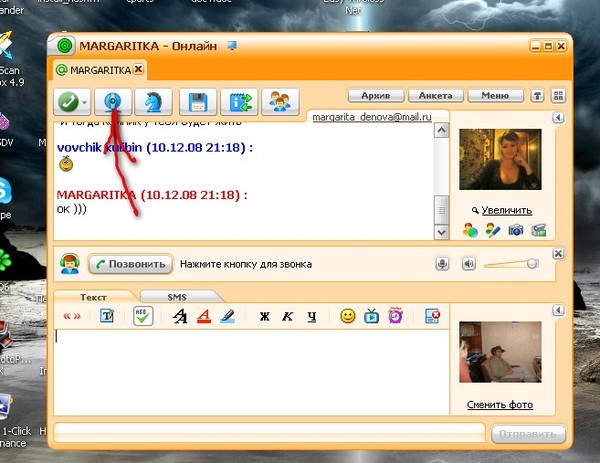Open the group conference people icon
The image size is (600, 463).
click(x=280, y=102)
